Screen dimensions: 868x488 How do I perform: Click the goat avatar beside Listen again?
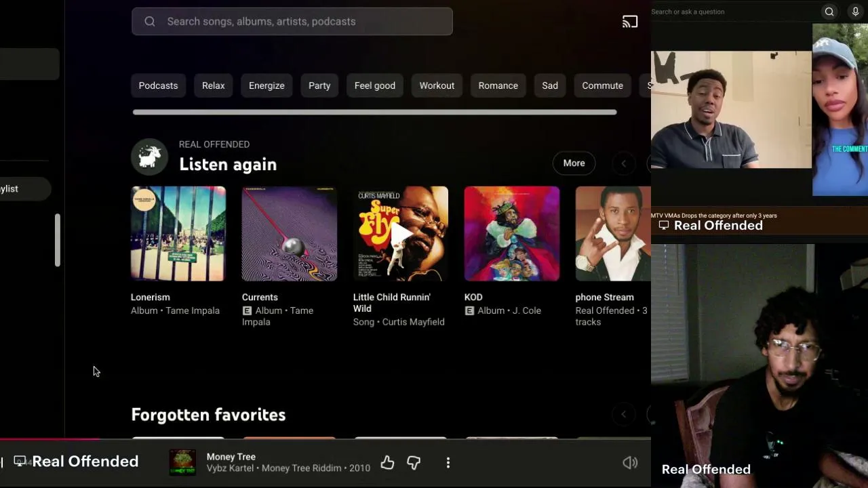pyautogui.click(x=149, y=157)
